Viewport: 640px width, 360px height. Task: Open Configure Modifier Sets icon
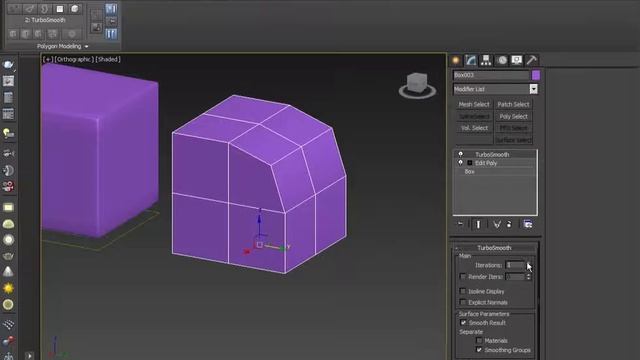tap(528, 224)
